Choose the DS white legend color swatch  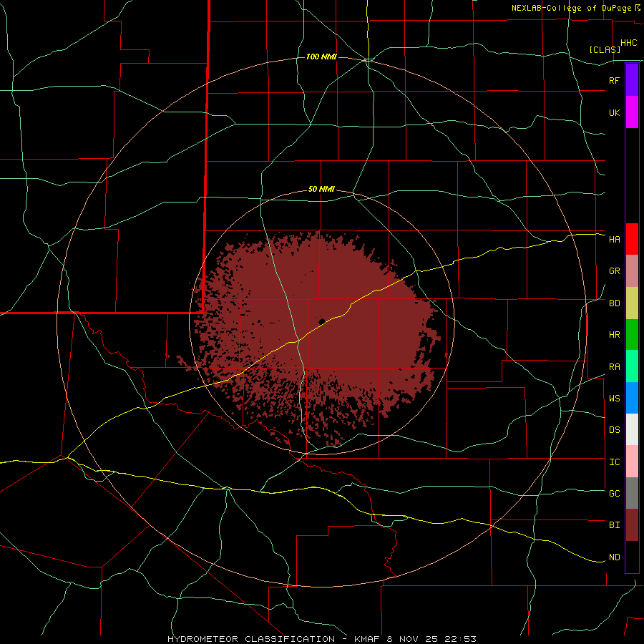click(x=632, y=429)
